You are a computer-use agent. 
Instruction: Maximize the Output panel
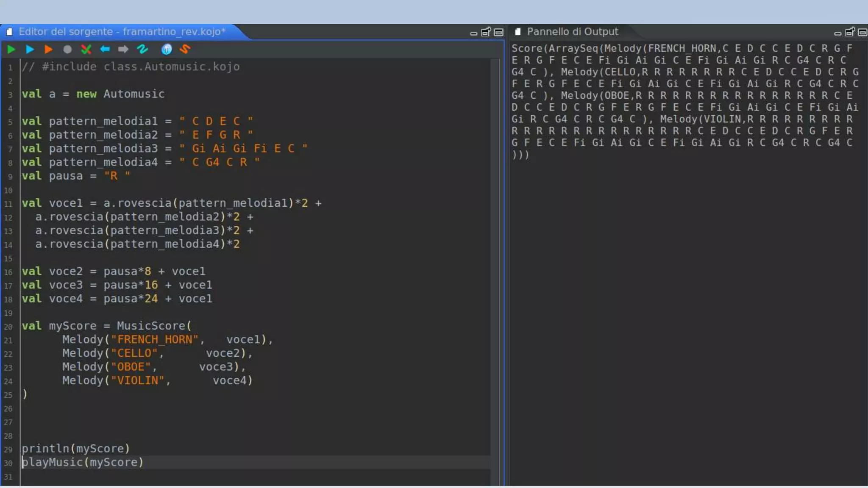coord(862,32)
